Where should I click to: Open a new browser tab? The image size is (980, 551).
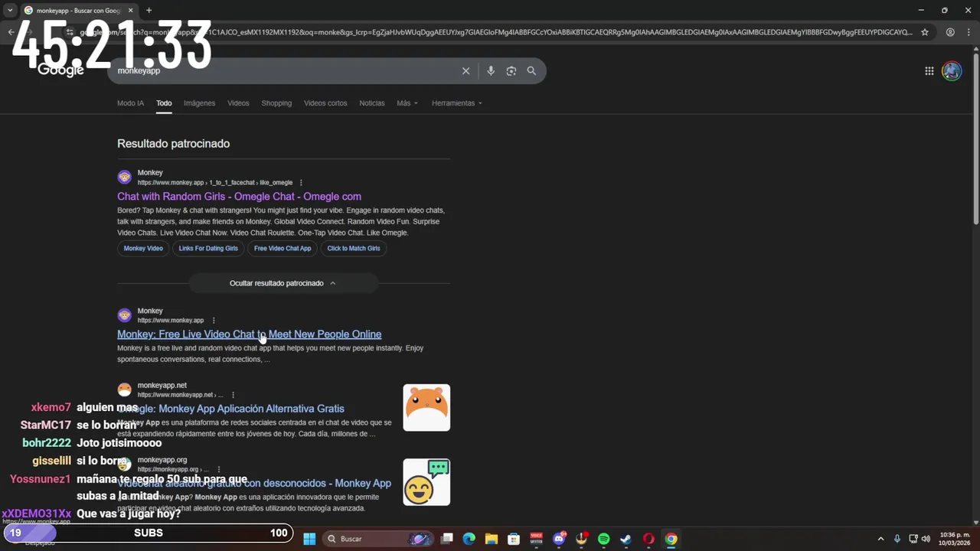149,11
